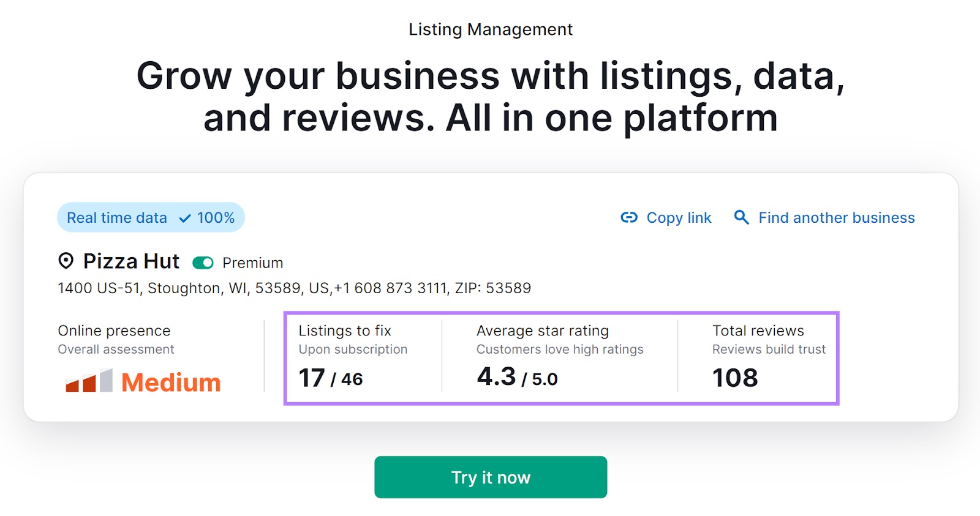Select the Pizza Hut business name
Image resolution: width=980 pixels, height=516 pixels.
point(131,261)
